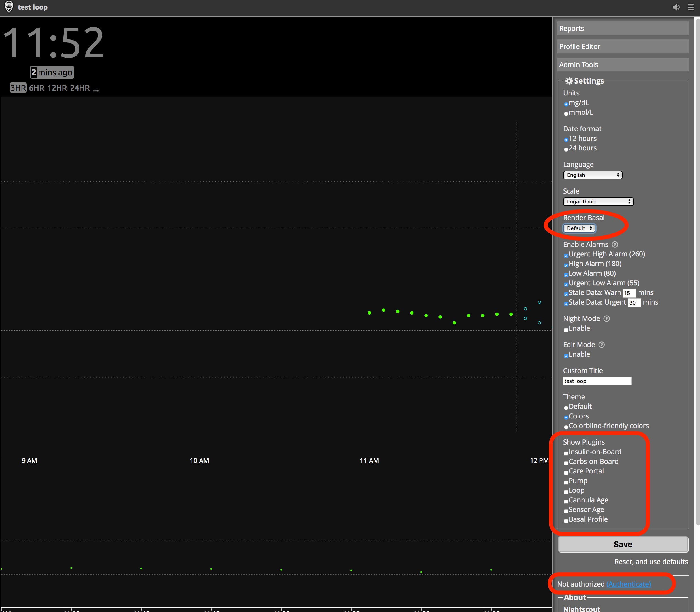Switch chart to 3HR range
Screen dimensions: 700x612
pos(18,88)
